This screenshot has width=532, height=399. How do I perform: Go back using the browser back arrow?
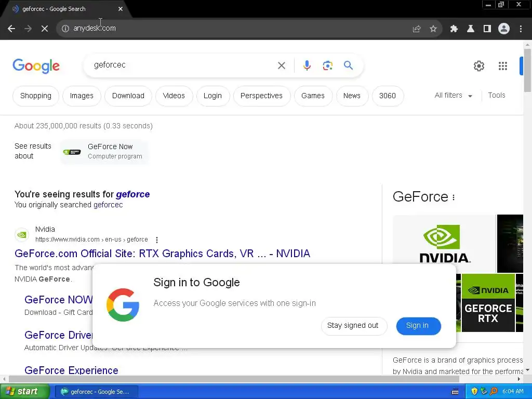11,29
